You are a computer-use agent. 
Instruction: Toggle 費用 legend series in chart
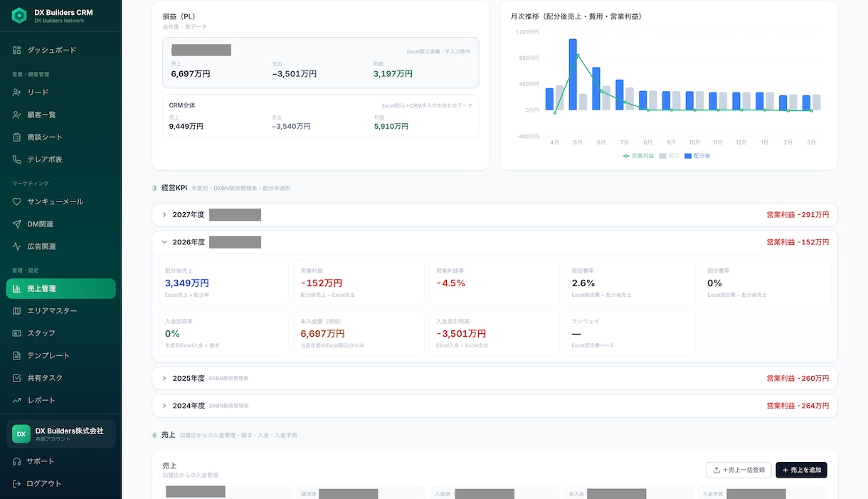(669, 155)
